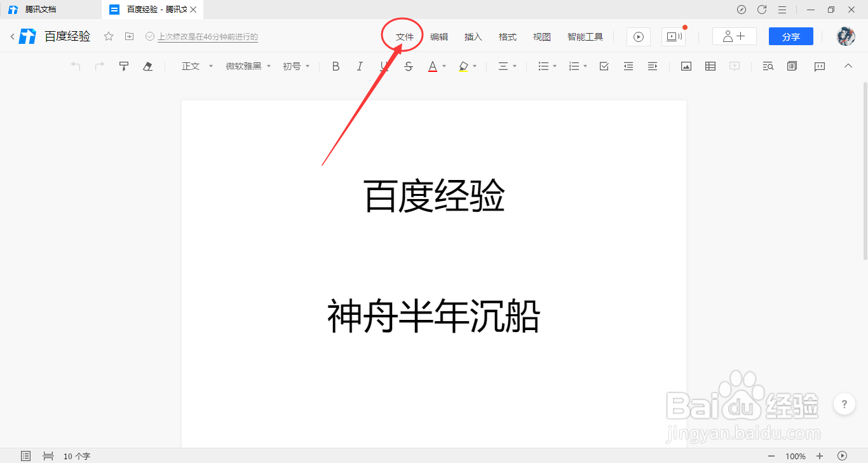The height and width of the screenshot is (463, 868).
Task: Open the 插入 menu
Action: coord(473,37)
